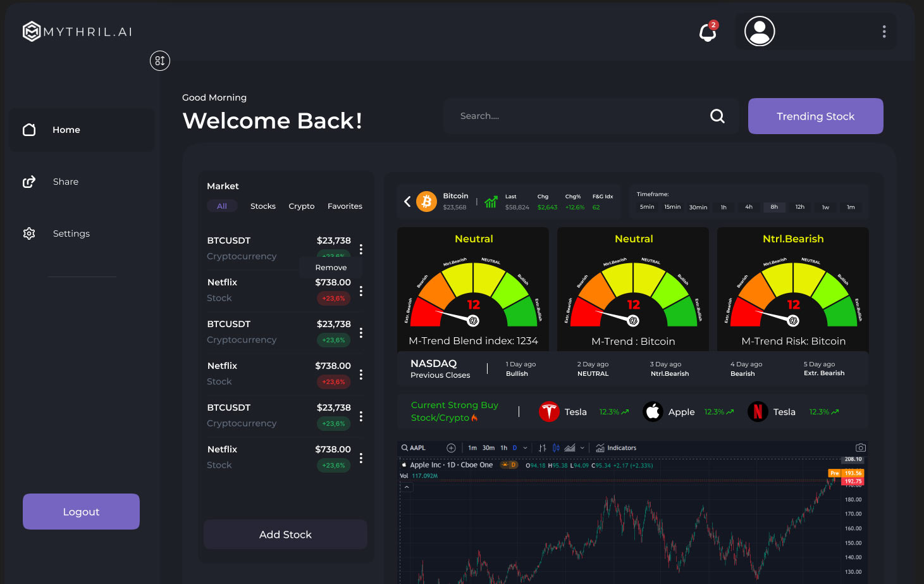
Task: Select the Home icon in the sidebar
Action: (29, 129)
